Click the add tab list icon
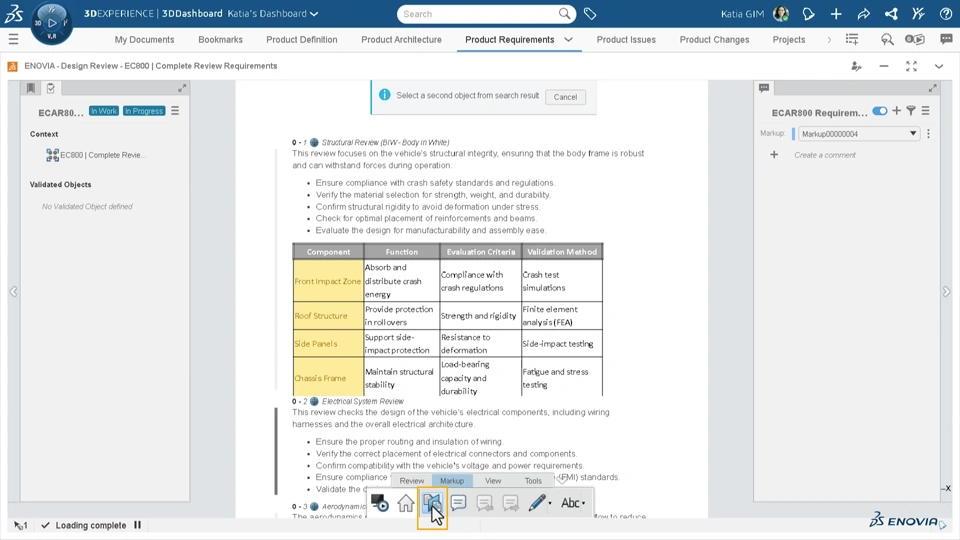This screenshot has height=540, width=960. point(852,39)
